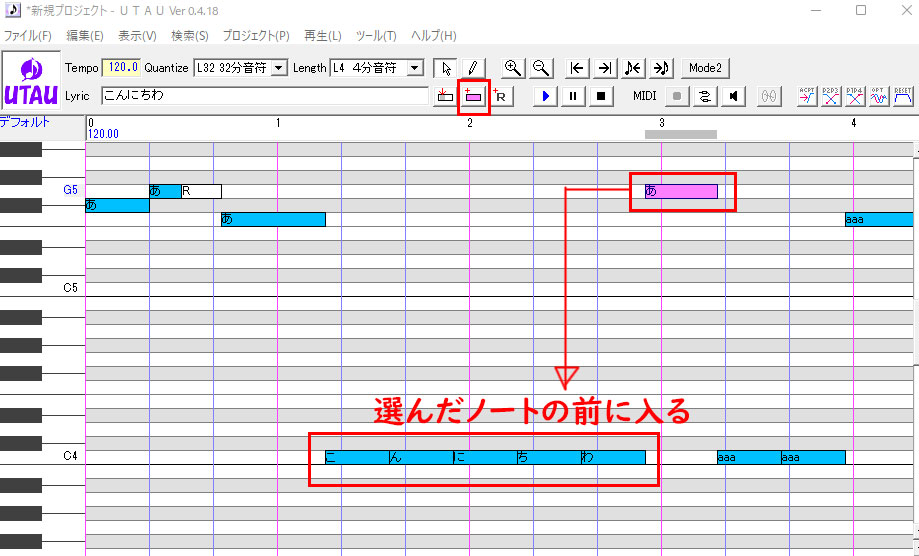Click the ACPT crossfade icon
Image resolution: width=919 pixels, height=556 pixels.
point(807,96)
